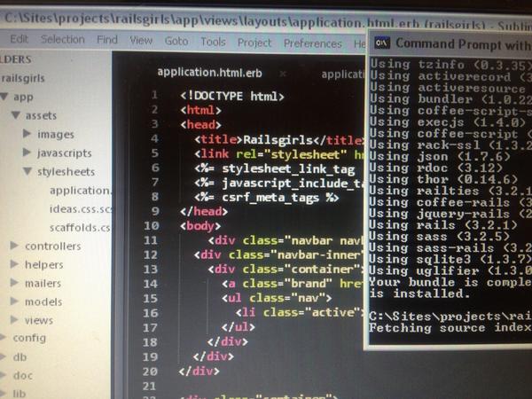The image size is (532, 399).
Task: Open the ideas.css.scss file in sidebar
Action: tap(81, 209)
